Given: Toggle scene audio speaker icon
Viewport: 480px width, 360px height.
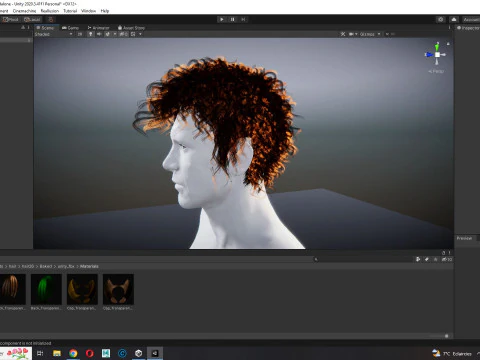Looking at the screenshot, I should click(x=99, y=34).
